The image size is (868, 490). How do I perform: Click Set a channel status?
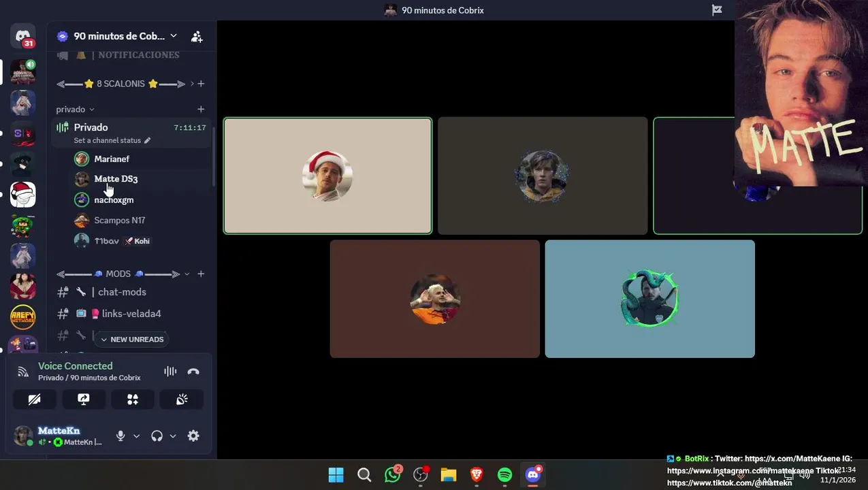pyautogui.click(x=108, y=140)
